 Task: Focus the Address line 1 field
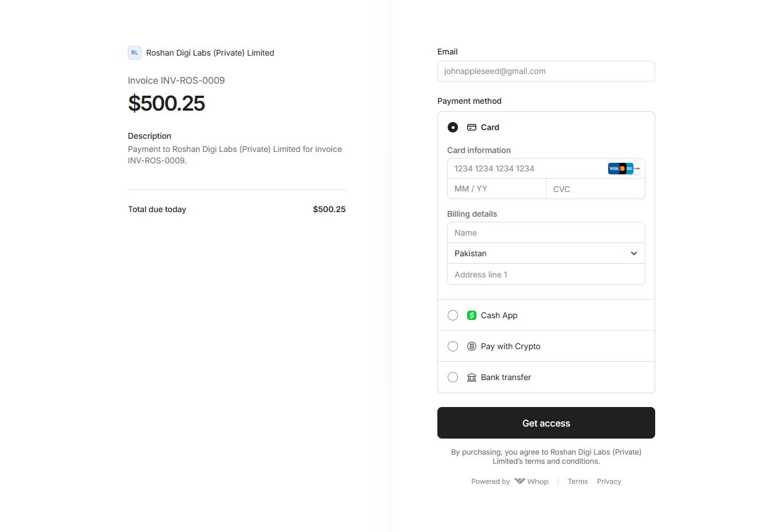click(x=546, y=275)
